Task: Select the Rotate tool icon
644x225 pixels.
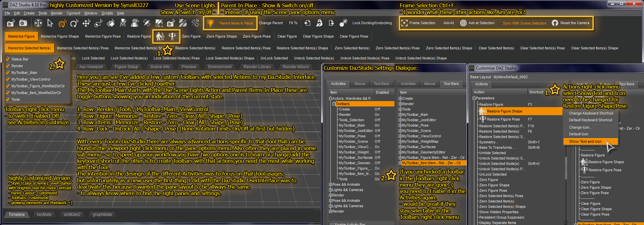Action: 74,23
